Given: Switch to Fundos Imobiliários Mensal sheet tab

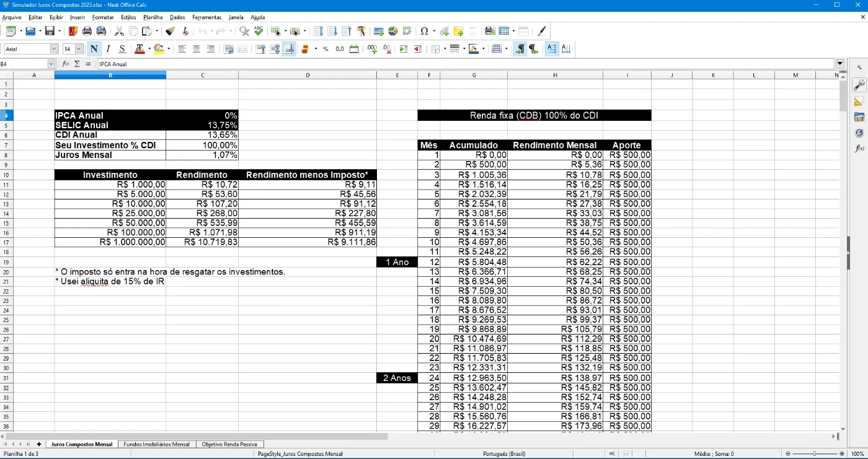Looking at the screenshot, I should pos(156,444).
